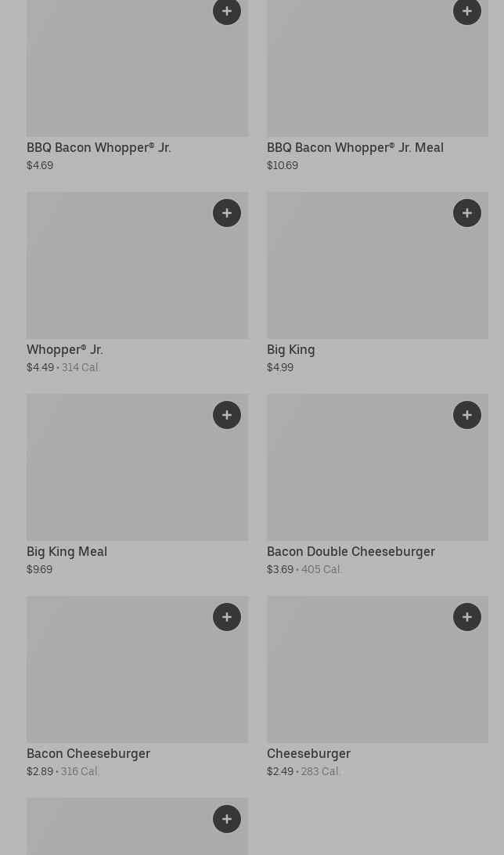This screenshot has width=504, height=855.
Task: View the Big King Meal image
Action: click(x=137, y=467)
